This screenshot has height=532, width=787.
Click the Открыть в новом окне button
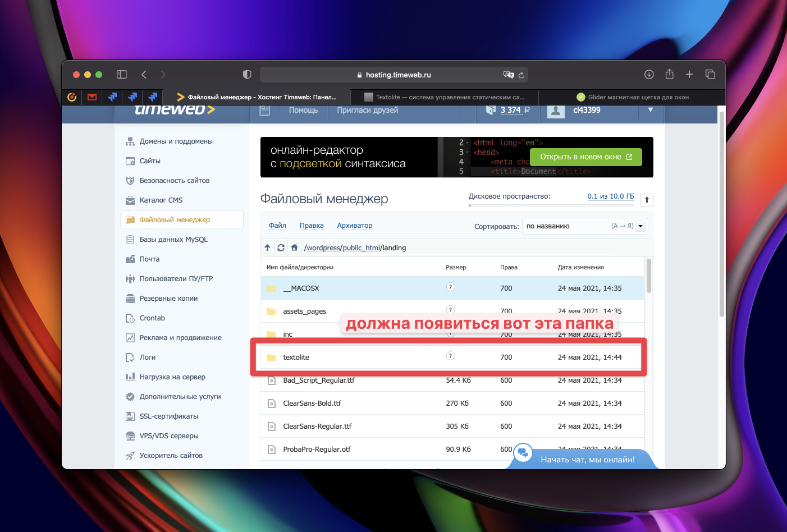coord(585,157)
